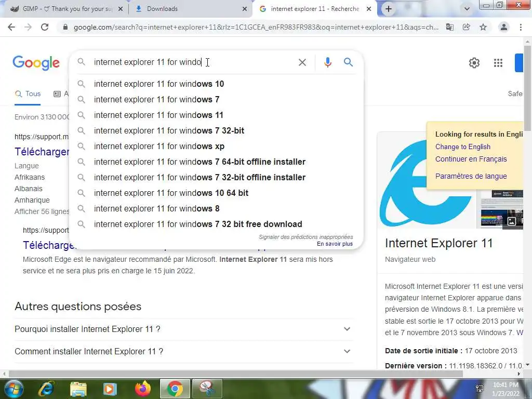Click the Google logo

pos(36,63)
